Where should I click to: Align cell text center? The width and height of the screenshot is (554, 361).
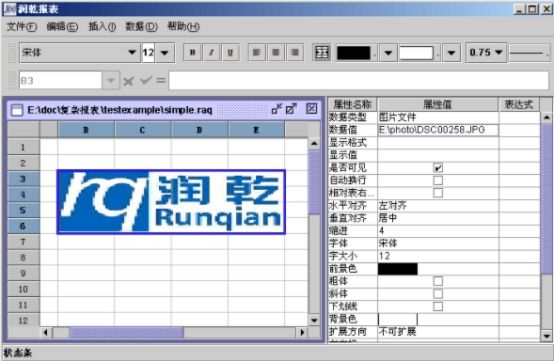[x=276, y=53]
